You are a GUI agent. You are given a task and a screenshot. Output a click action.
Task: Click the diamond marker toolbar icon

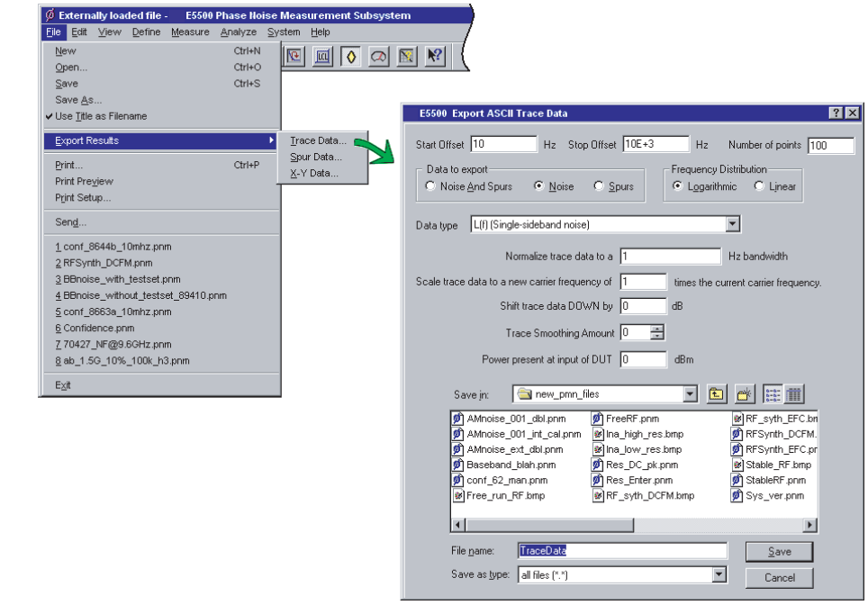351,56
